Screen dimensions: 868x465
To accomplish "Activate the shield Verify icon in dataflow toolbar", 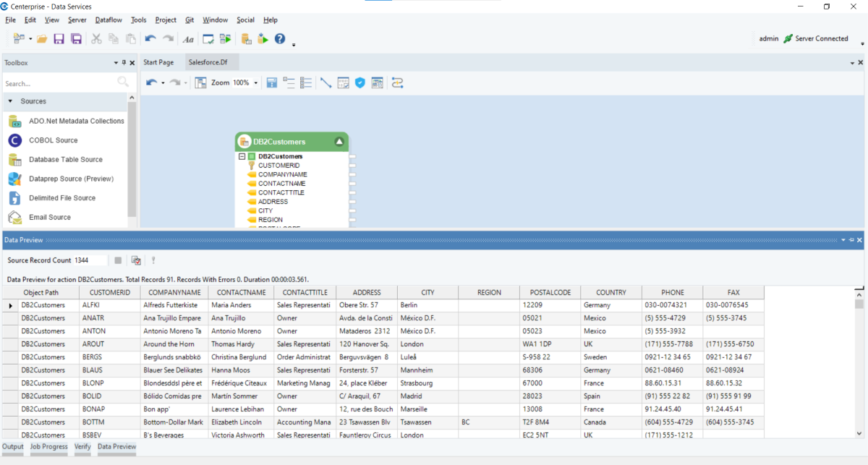I will [x=359, y=82].
